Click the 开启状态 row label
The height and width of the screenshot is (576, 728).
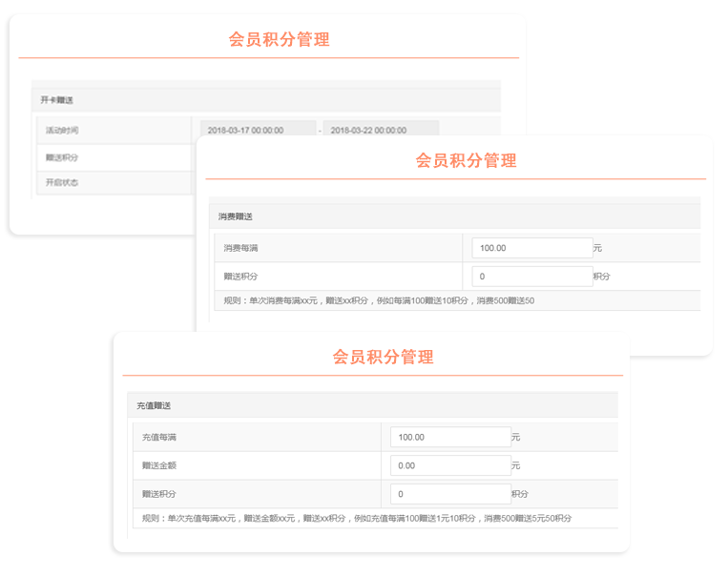pos(62,182)
